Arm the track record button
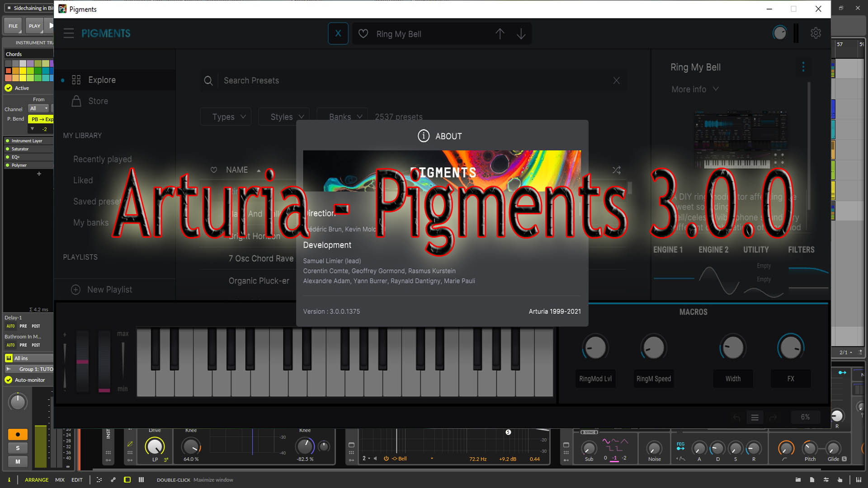This screenshot has width=868, height=488. coord(18,435)
